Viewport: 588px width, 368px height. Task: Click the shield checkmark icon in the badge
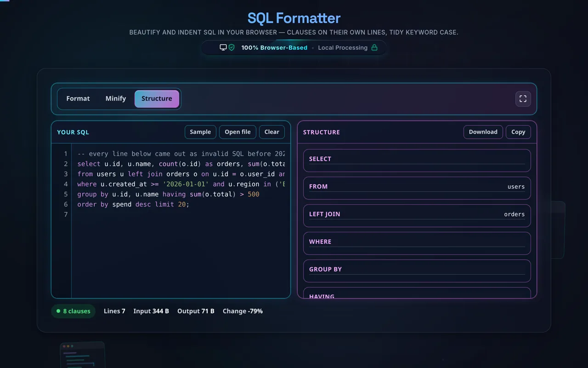click(x=232, y=47)
